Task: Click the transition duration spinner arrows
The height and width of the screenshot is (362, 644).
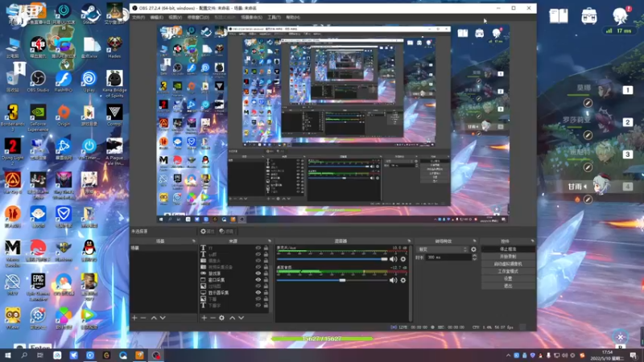Action: point(474,257)
